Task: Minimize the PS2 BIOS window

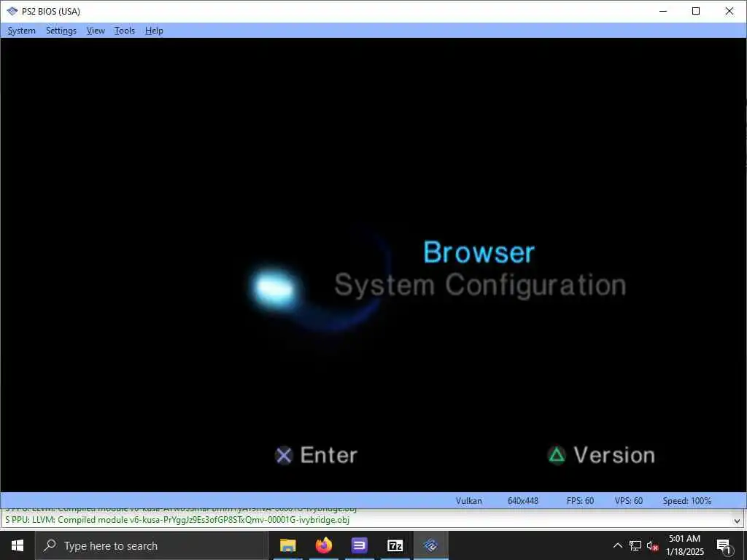Action: (662, 11)
